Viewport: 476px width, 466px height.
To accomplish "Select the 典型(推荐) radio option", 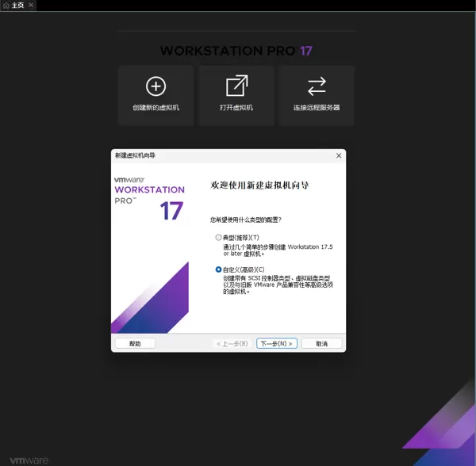I will [219, 237].
